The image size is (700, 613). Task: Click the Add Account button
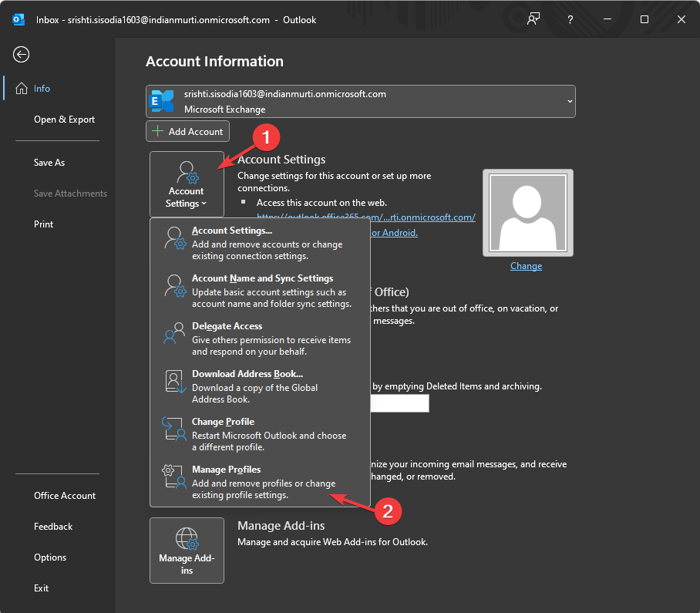(x=187, y=131)
